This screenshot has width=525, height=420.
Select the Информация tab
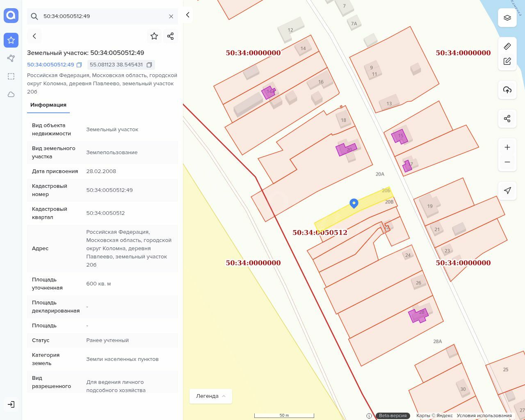[48, 105]
